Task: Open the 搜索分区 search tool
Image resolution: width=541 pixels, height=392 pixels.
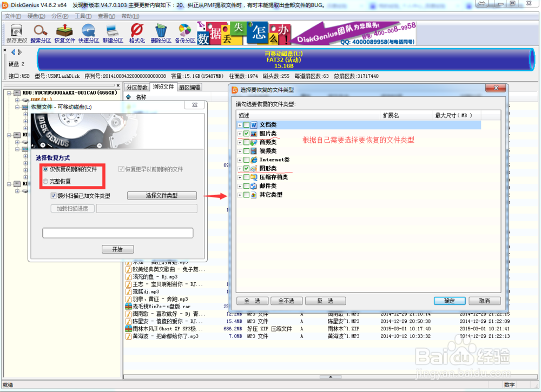Action: click(41, 34)
